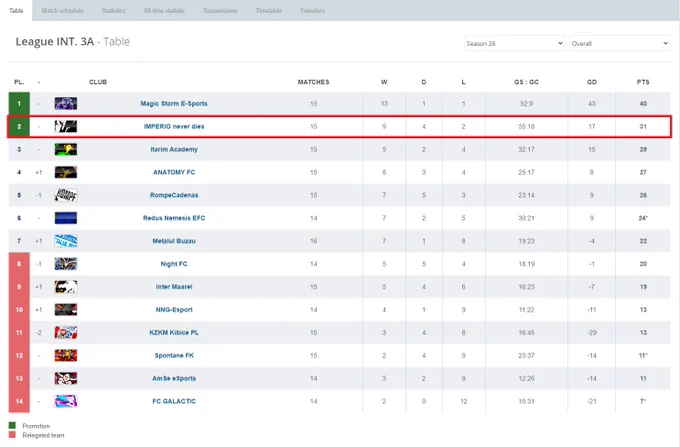The height and width of the screenshot is (447, 680).
Task: Open Night FC club link
Action: tap(174, 264)
